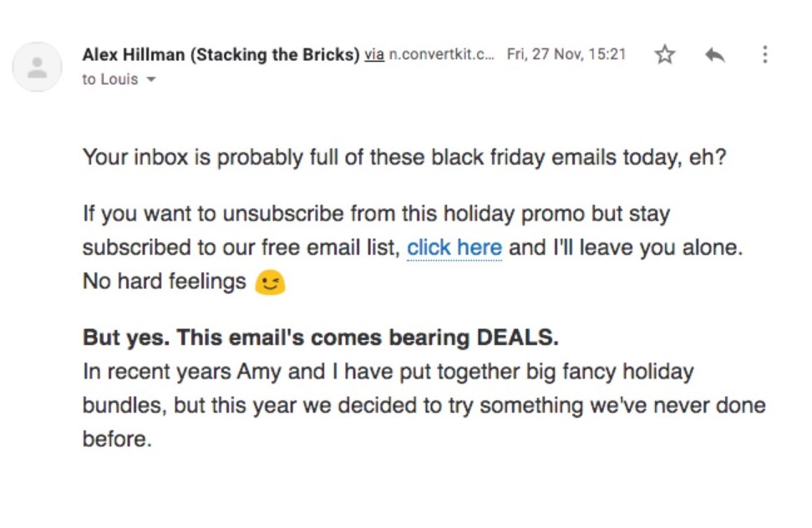Image resolution: width=812 pixels, height=528 pixels.
Task: Click the last word 'before.' in the email
Action: pos(117,439)
